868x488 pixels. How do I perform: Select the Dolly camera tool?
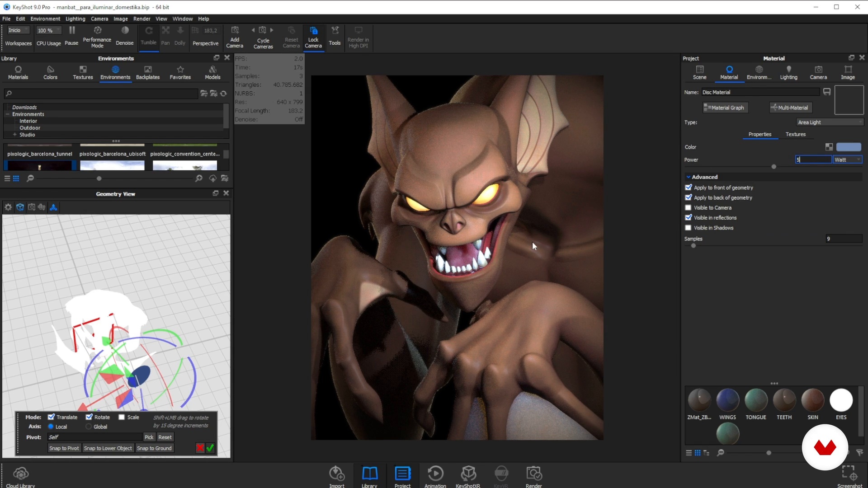pos(180,36)
